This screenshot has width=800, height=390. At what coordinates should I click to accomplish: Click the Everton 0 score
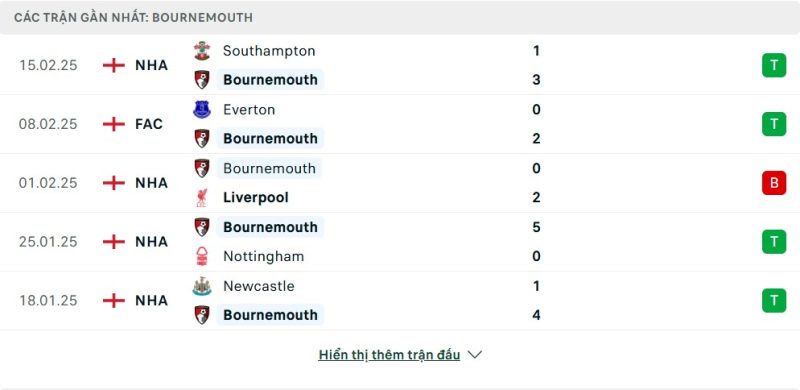click(x=536, y=110)
